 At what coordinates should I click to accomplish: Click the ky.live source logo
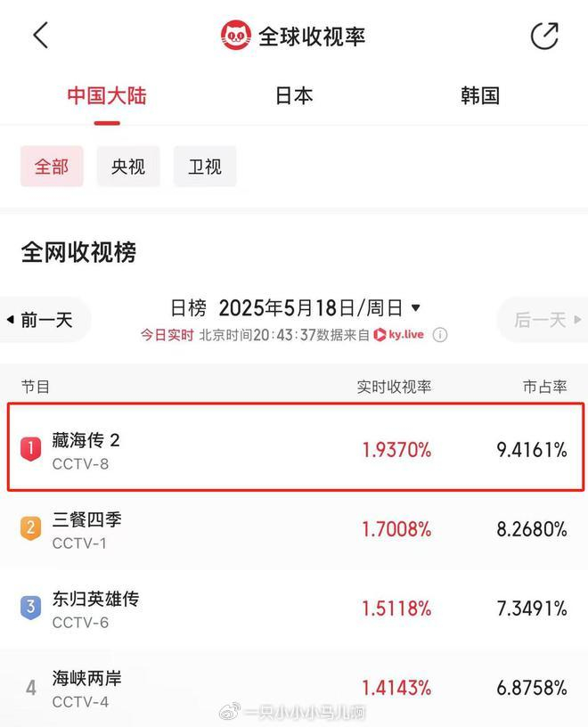pos(399,335)
